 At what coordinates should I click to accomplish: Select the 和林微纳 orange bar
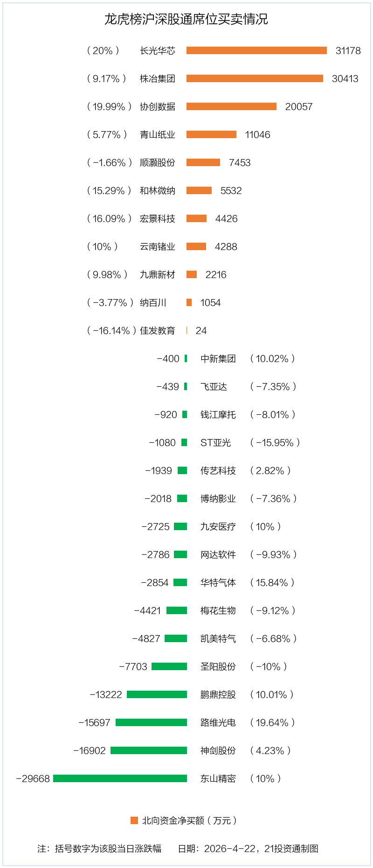point(199,190)
